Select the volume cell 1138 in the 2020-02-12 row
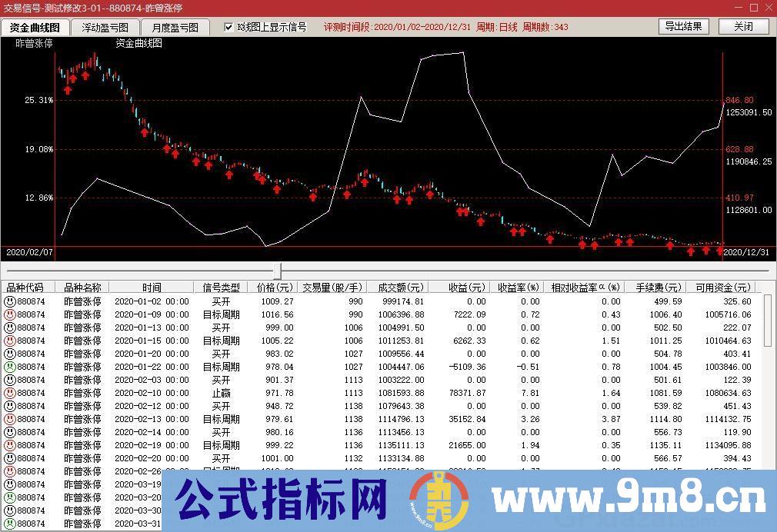The height and width of the screenshot is (532, 777). (354, 406)
